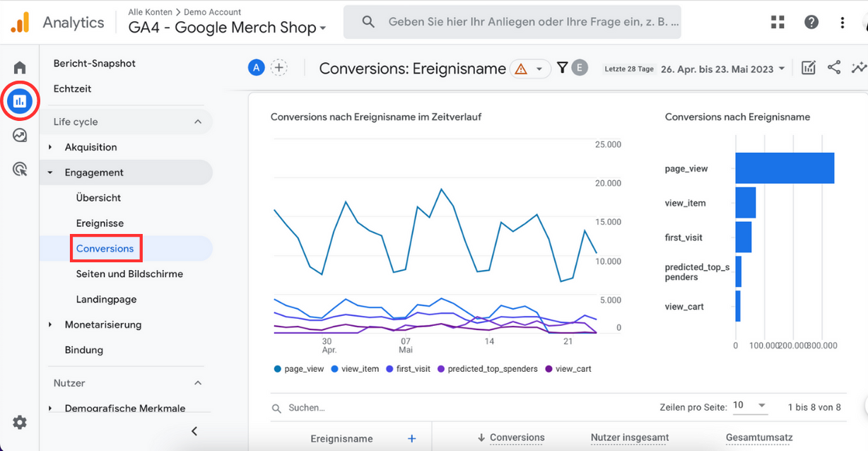Open the Advertising icon in left rail
868x451 pixels.
coord(20,169)
